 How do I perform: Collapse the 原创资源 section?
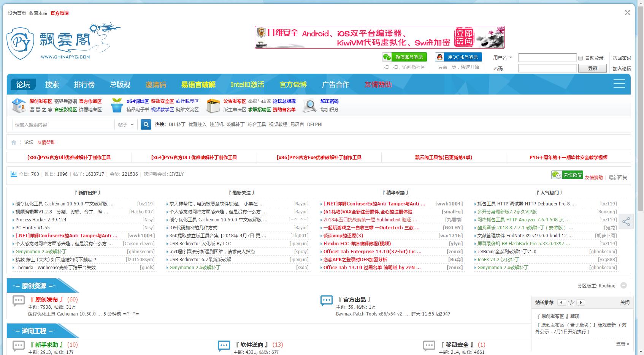[623, 286]
